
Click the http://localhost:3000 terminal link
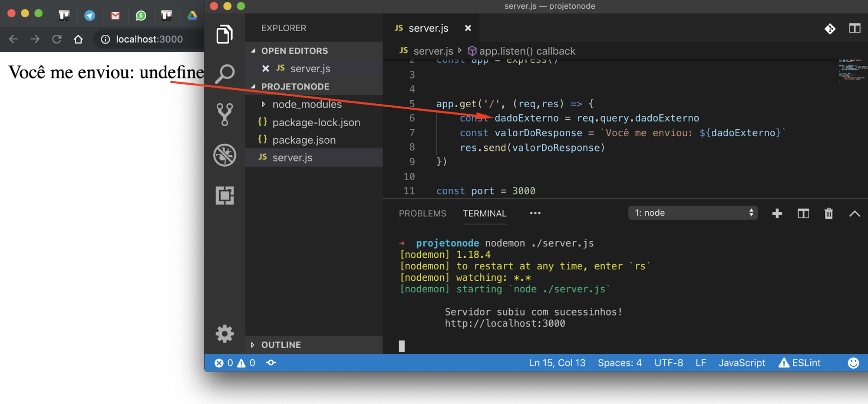(505, 323)
